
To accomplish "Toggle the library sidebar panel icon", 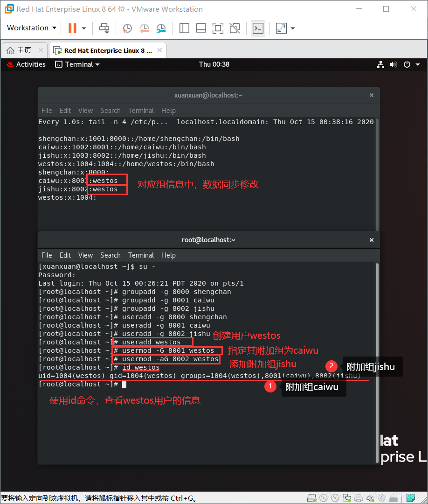I will pos(184,28).
